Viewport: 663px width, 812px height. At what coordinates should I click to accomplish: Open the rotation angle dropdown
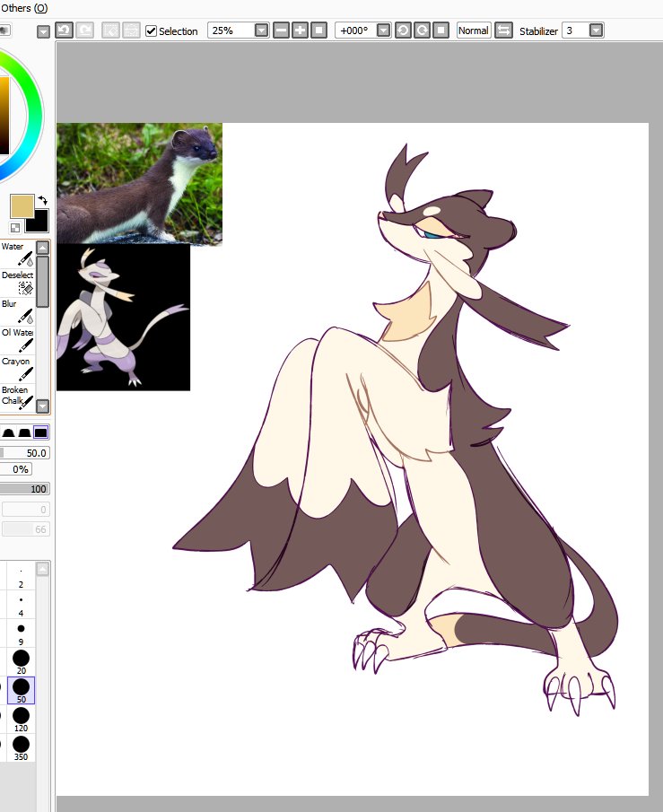coord(383,31)
